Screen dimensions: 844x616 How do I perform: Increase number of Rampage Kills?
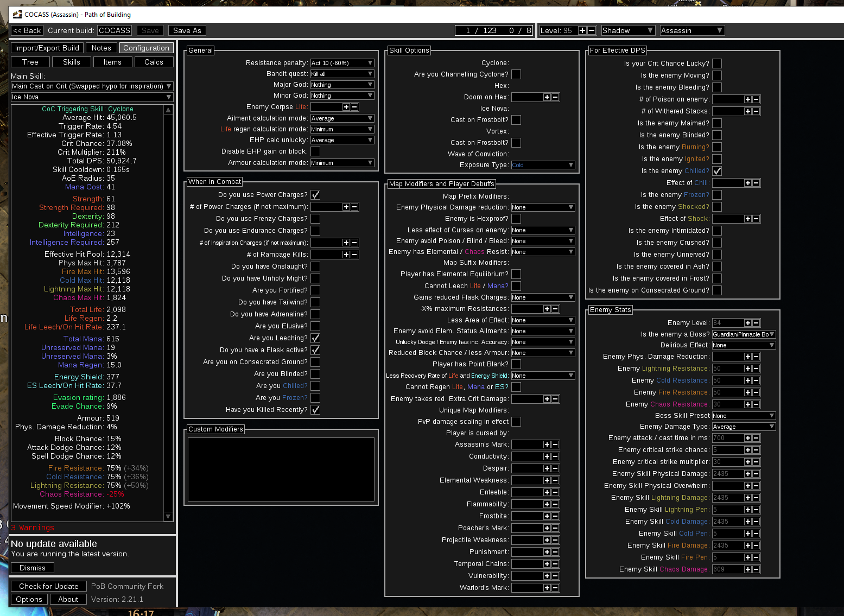346,255
